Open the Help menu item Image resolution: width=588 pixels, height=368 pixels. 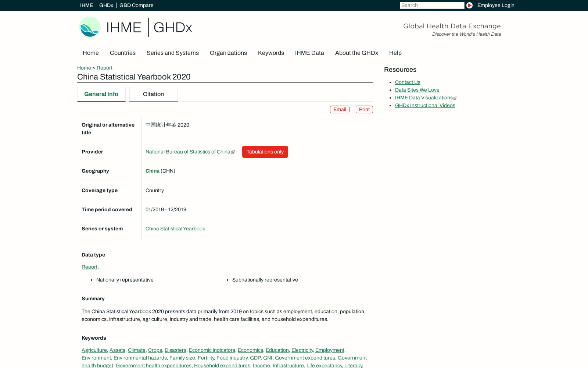(x=395, y=53)
